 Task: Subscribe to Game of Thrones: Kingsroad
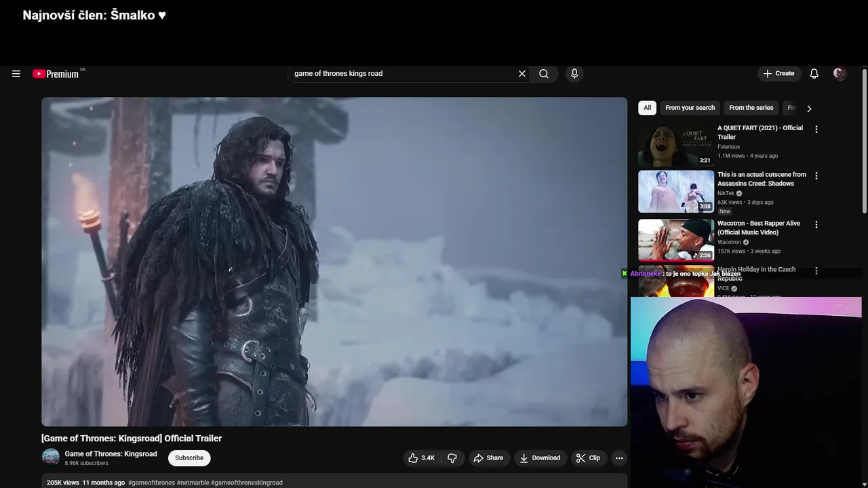[x=189, y=458]
